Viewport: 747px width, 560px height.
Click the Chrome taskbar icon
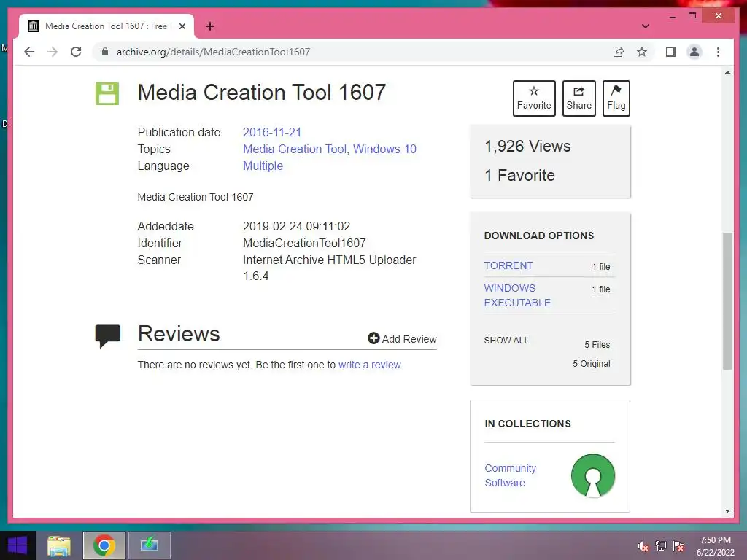click(x=104, y=545)
